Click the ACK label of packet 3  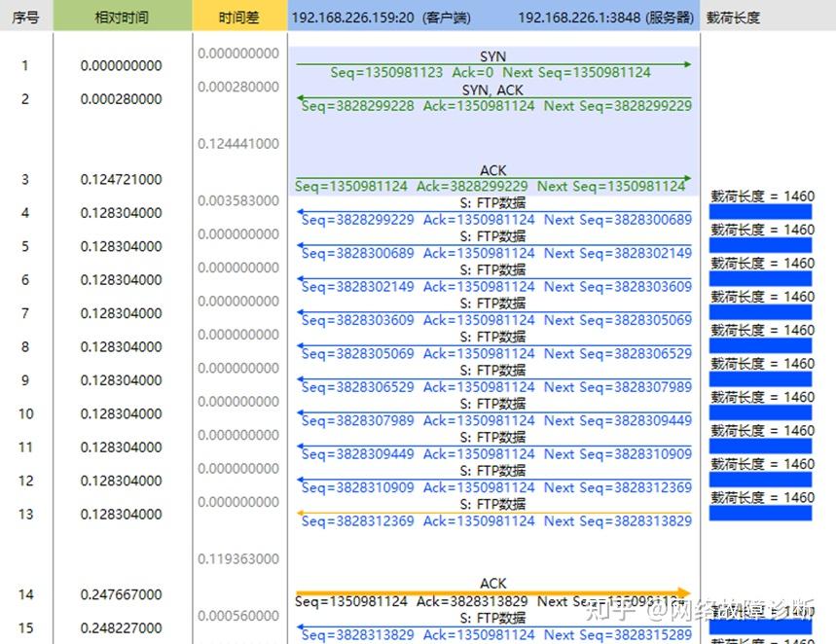491,168
